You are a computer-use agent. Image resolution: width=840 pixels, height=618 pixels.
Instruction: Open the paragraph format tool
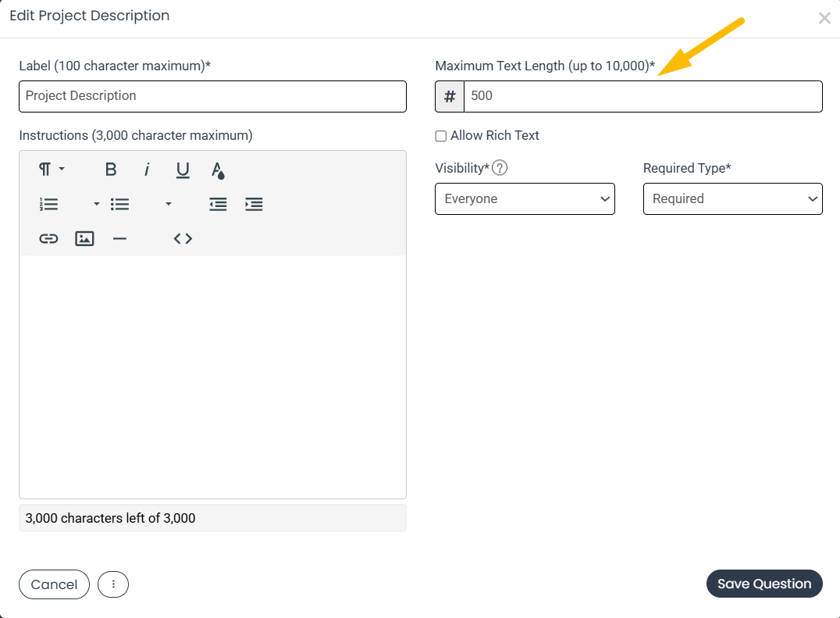tap(52, 170)
